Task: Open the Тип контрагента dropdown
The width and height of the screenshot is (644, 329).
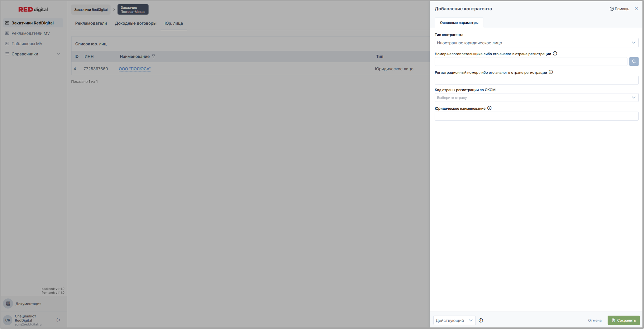Action: coord(536,43)
